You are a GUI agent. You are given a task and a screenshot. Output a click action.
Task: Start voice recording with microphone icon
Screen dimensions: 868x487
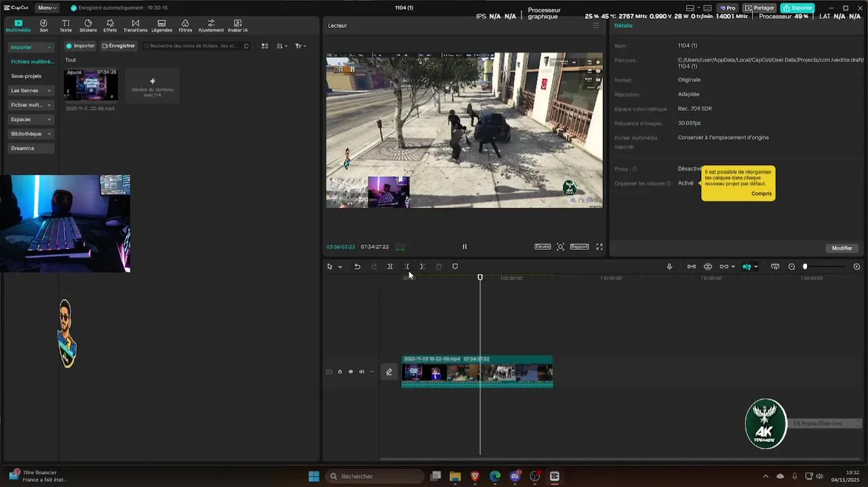point(669,266)
